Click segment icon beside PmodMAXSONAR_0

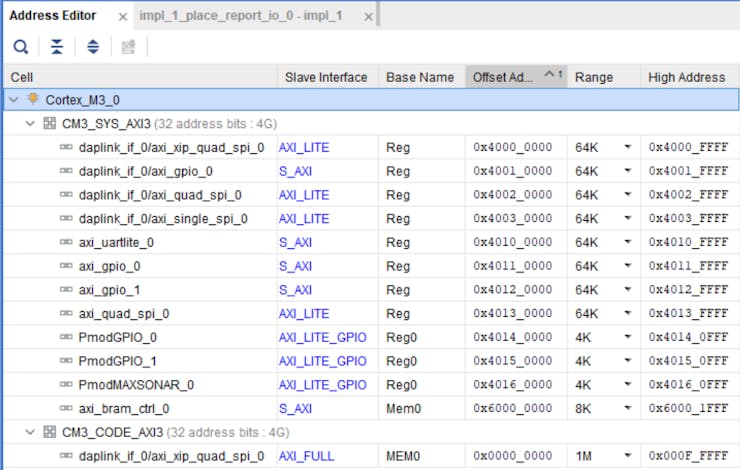(x=66, y=385)
